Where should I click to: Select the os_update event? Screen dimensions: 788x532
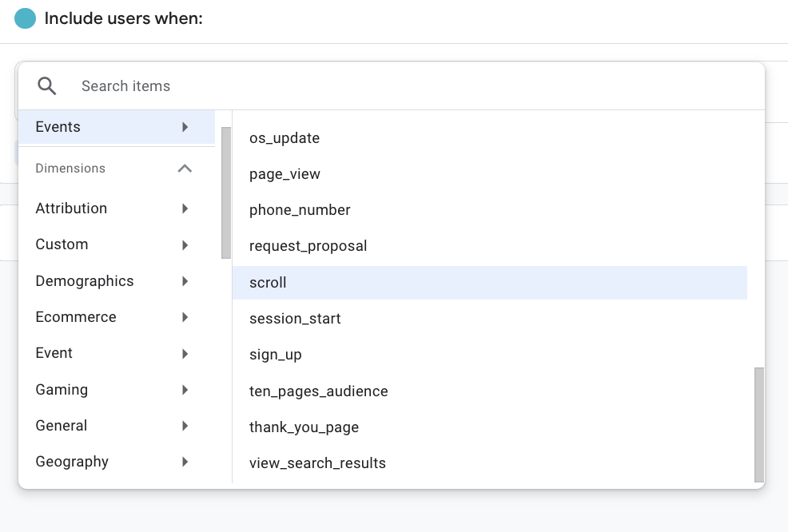click(x=490, y=138)
